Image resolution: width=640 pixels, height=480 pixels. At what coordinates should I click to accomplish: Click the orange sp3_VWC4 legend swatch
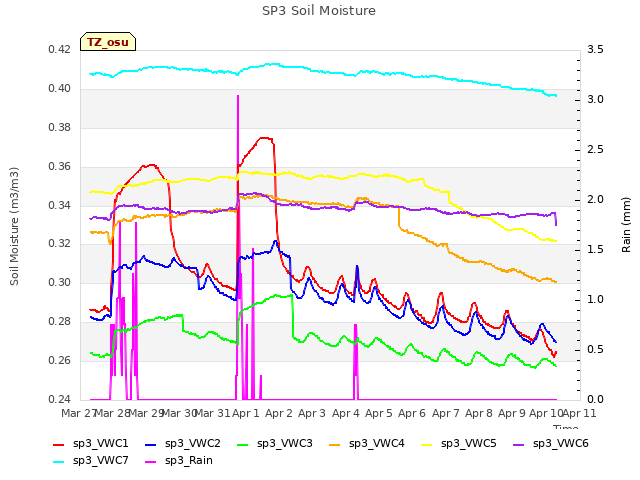(x=335, y=445)
